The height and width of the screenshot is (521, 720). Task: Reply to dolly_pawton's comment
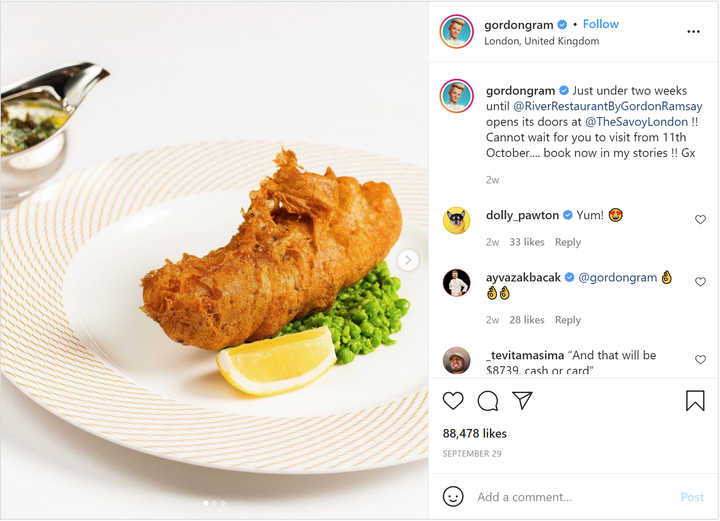click(568, 242)
